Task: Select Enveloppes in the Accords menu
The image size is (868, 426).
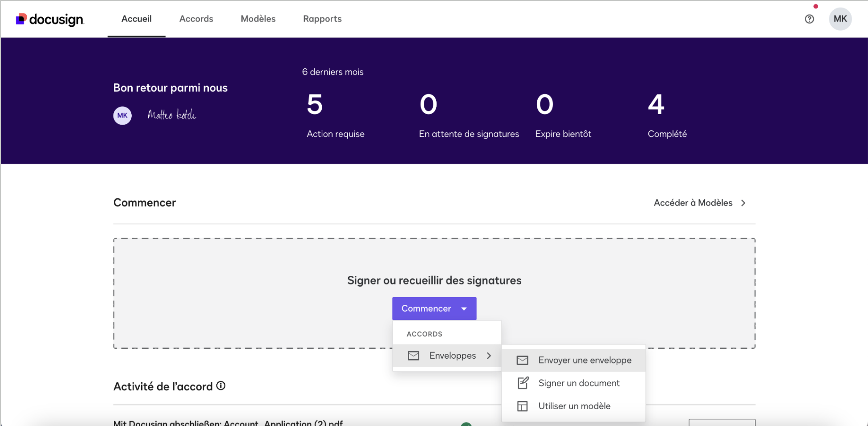Action: [x=447, y=356]
